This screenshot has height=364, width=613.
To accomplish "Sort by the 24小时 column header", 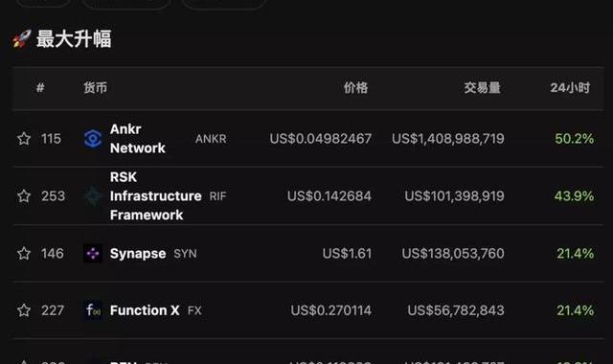I will 570,87.
